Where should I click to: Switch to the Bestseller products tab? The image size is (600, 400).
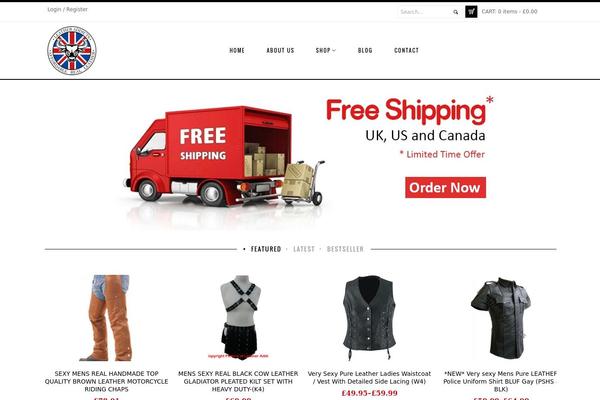(345, 249)
